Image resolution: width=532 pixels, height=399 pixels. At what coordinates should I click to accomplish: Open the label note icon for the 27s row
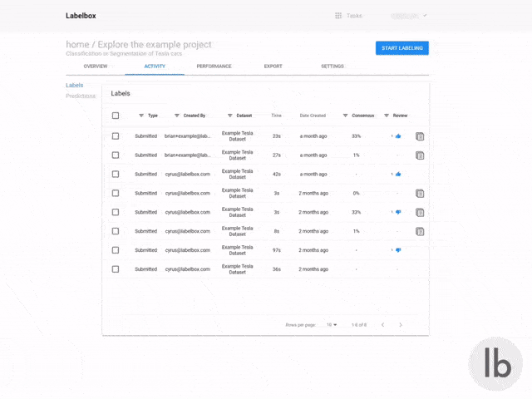coord(420,155)
